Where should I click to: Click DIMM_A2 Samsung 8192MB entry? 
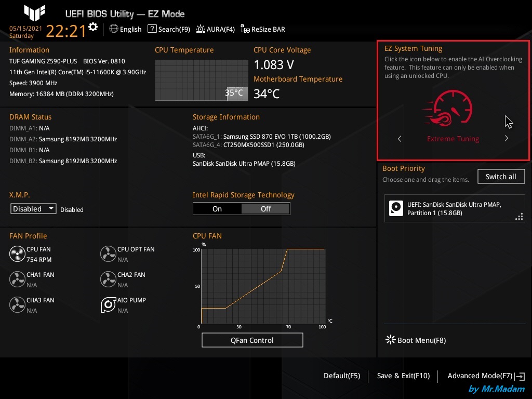coord(63,139)
